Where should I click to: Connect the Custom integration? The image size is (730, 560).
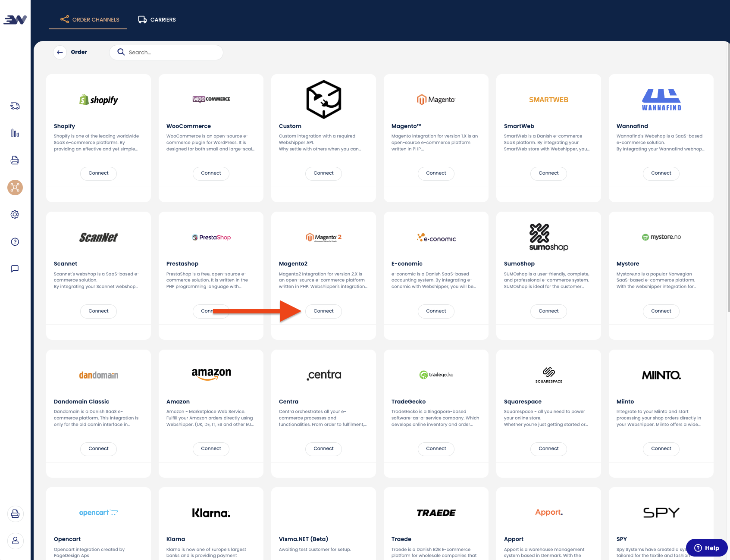pos(323,173)
